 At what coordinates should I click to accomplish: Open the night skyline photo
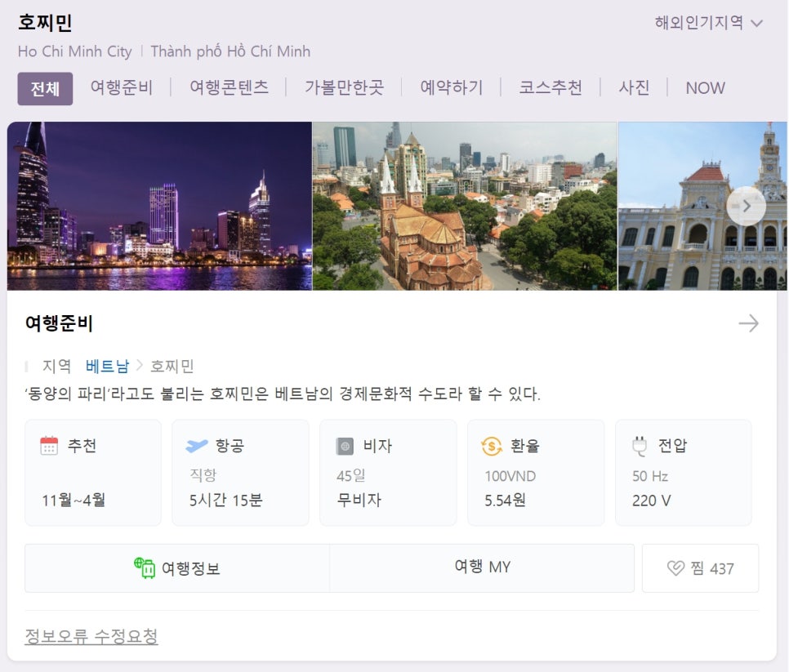[x=159, y=206]
